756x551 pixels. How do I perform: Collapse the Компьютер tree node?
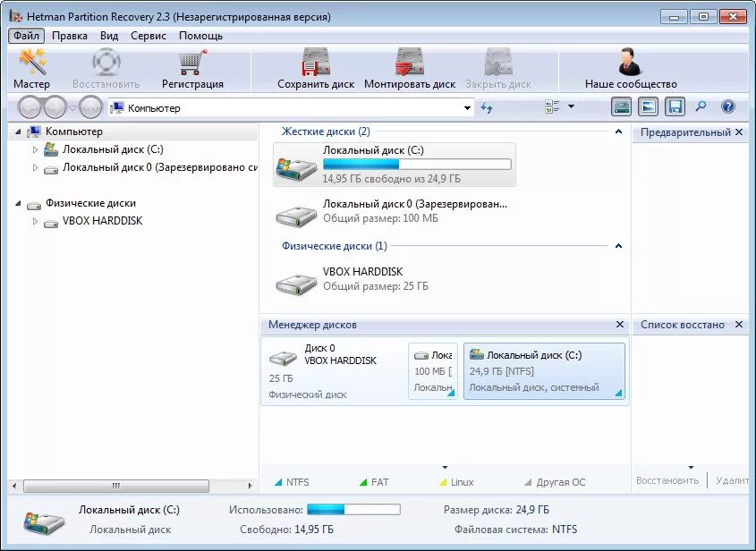click(18, 131)
